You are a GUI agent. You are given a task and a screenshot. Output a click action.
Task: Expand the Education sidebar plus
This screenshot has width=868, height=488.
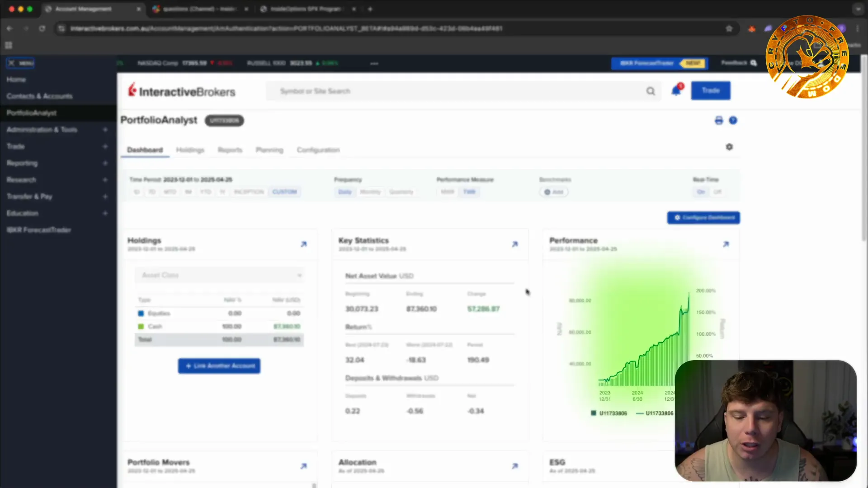[105, 213]
